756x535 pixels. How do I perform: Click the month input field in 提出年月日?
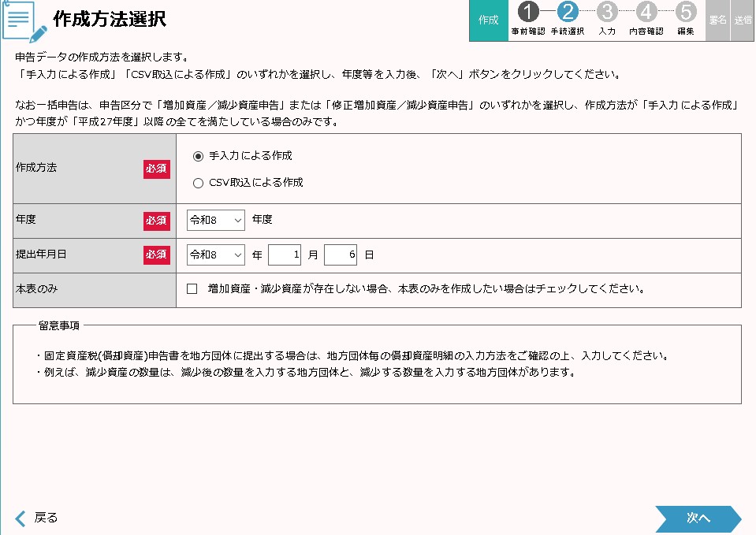coord(285,255)
